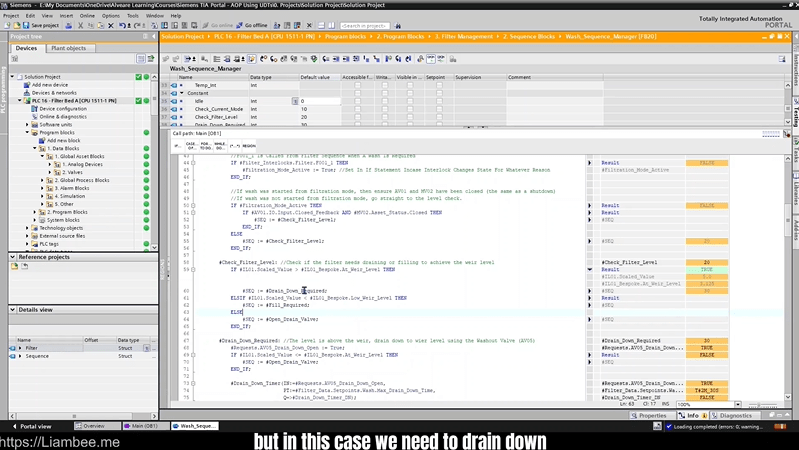
Task: Click the Search in project field
Action: coord(364,25)
